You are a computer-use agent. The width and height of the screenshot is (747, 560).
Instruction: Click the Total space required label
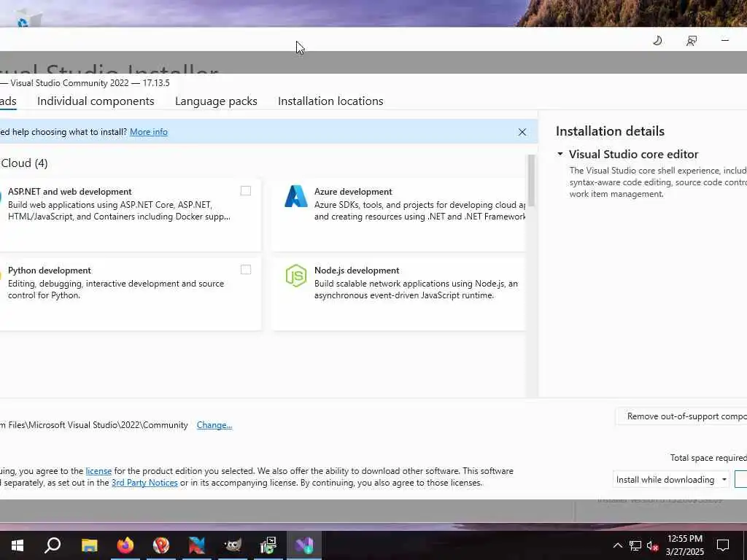[708, 458]
